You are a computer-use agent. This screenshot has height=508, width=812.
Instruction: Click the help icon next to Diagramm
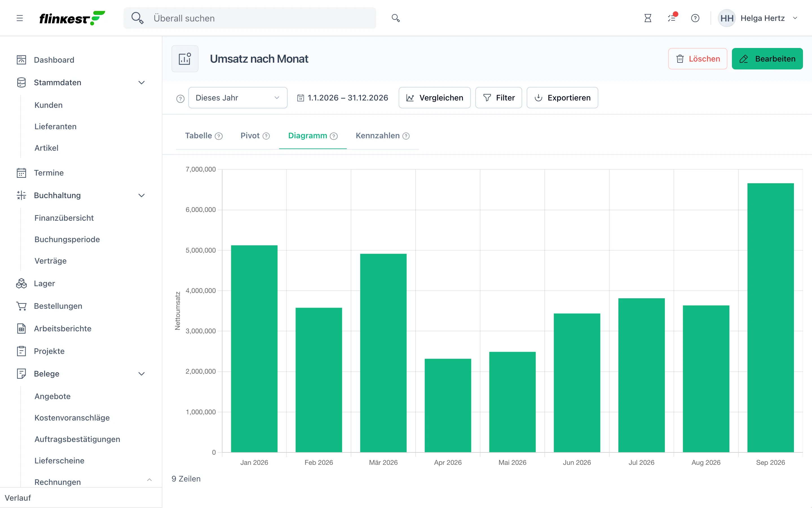click(334, 136)
